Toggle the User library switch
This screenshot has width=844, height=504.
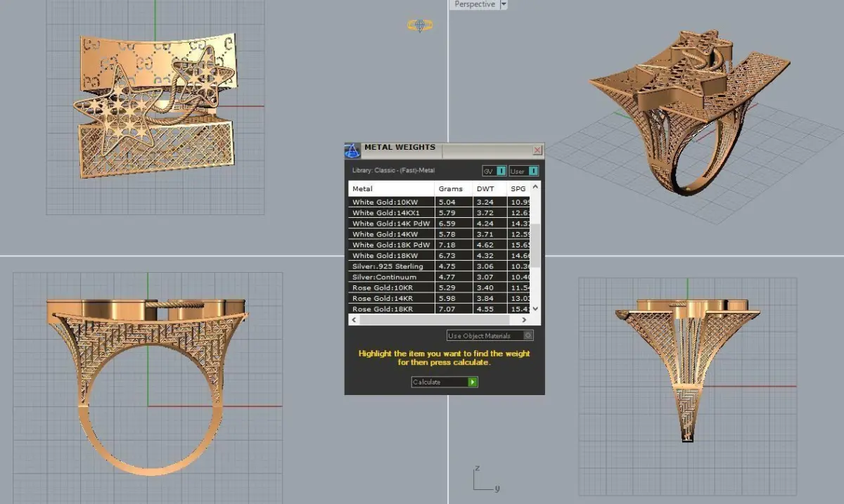(525, 171)
